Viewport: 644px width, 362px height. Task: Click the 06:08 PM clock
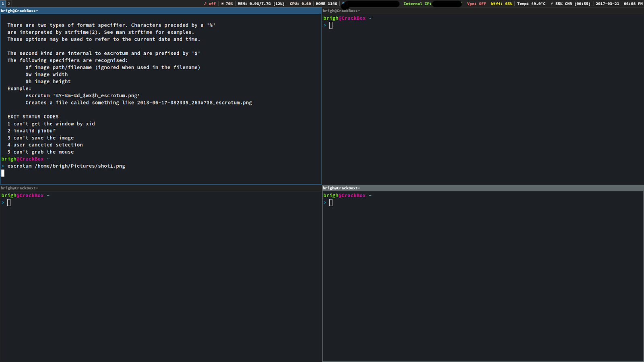click(x=633, y=4)
